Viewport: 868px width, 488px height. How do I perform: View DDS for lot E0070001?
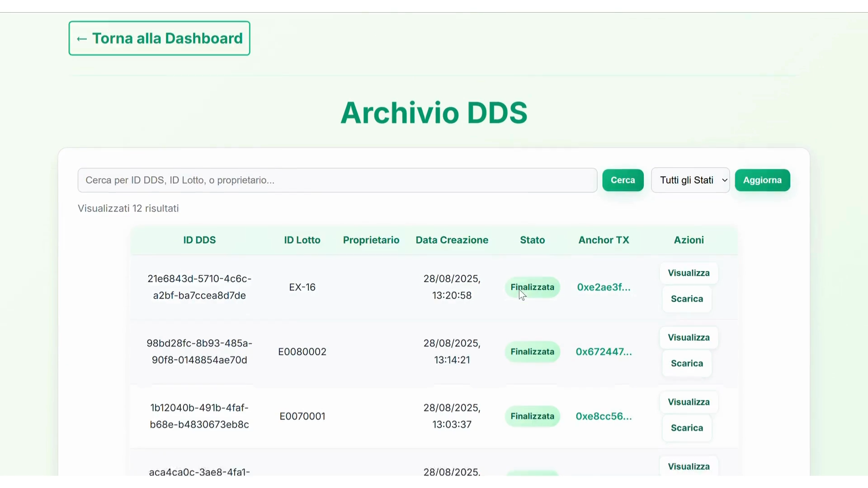[x=689, y=402]
